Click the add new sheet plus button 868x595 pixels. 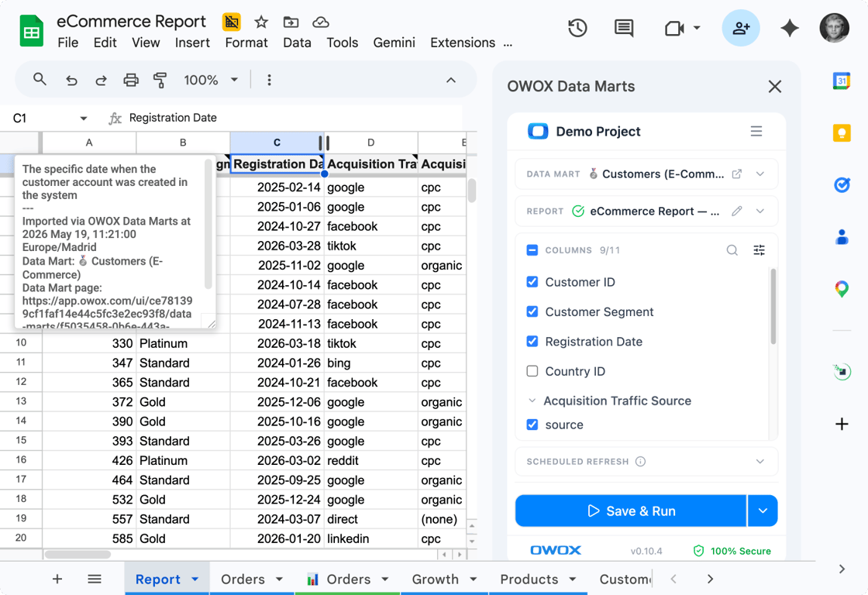(57, 579)
